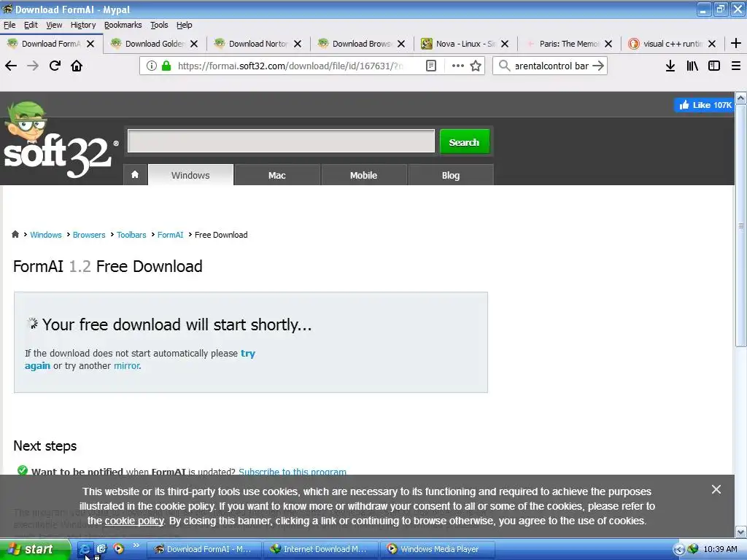Switch to Windows Media Player taskbar button
Image resolution: width=747 pixels, height=560 pixels.
point(438,549)
